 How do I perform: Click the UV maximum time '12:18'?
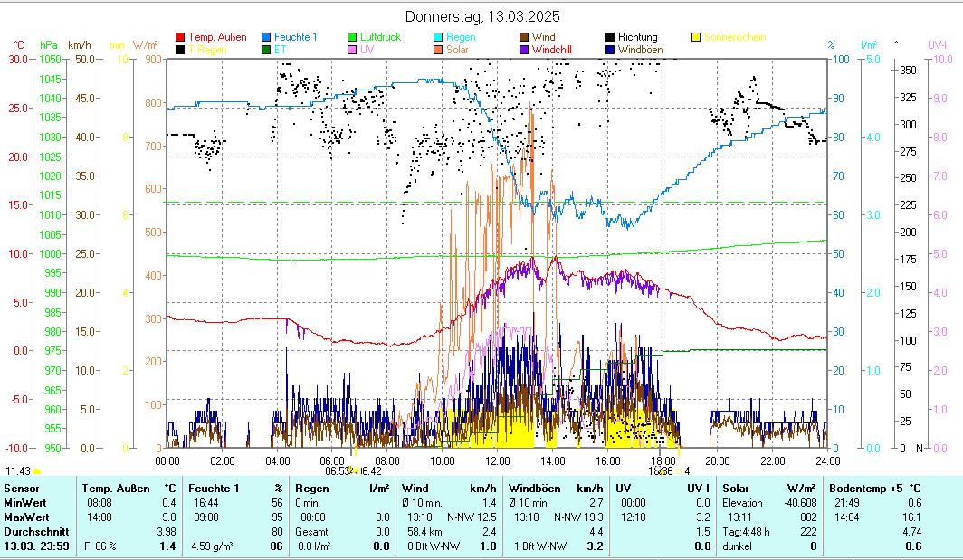[x=634, y=517]
